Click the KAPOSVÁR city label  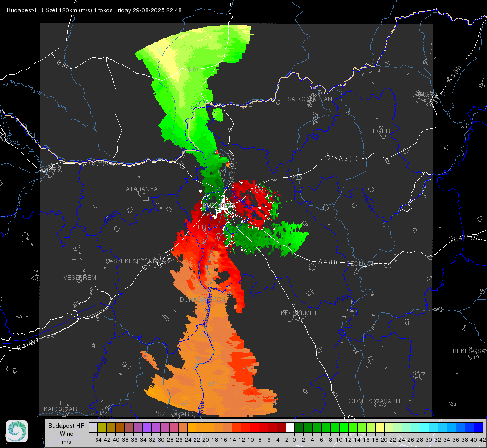(60, 409)
